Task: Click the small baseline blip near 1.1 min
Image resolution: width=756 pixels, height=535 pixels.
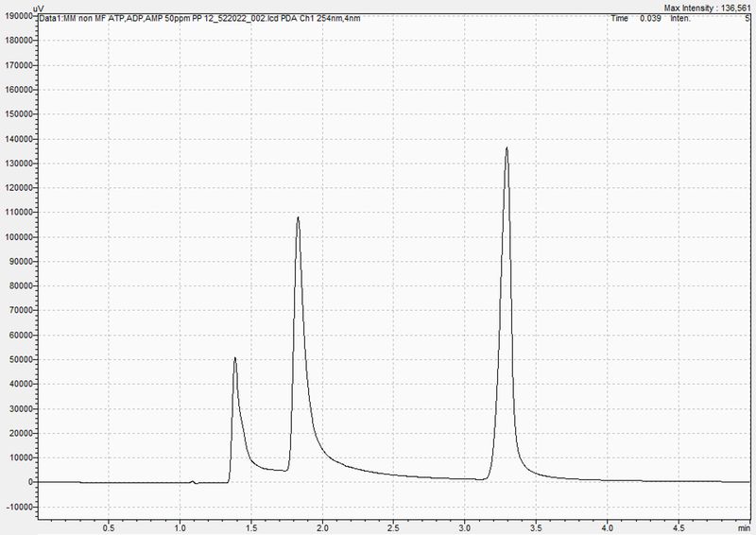Action: (194, 481)
